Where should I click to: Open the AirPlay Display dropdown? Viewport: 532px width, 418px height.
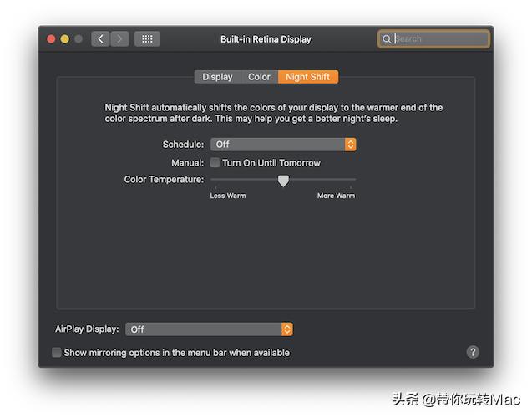click(x=209, y=329)
